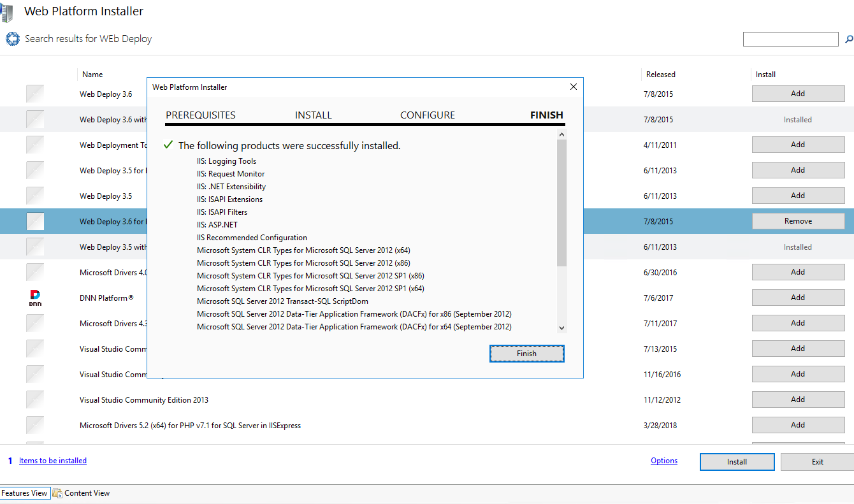Select 'IIS: Request Monitor' entry
The height and width of the screenshot is (504, 854).
click(x=231, y=174)
